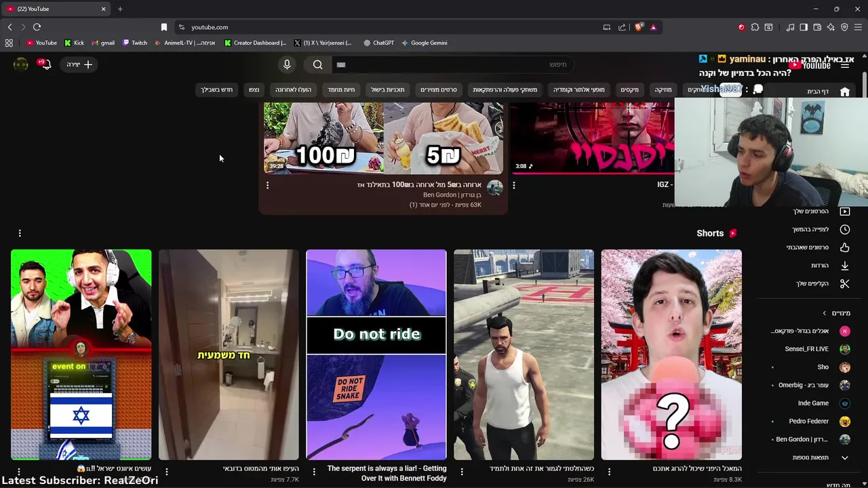Open the YouTube hamburger guide menu
The height and width of the screenshot is (488, 868).
(x=845, y=65)
